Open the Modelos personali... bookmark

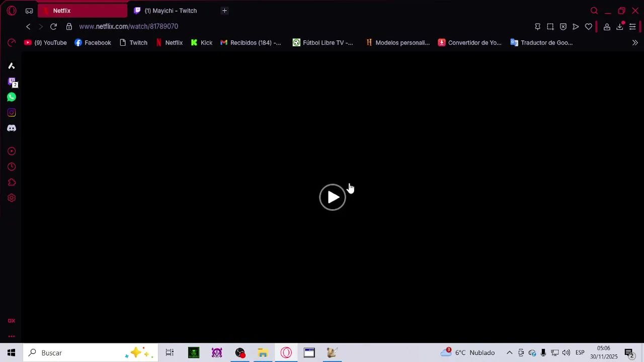click(x=397, y=43)
